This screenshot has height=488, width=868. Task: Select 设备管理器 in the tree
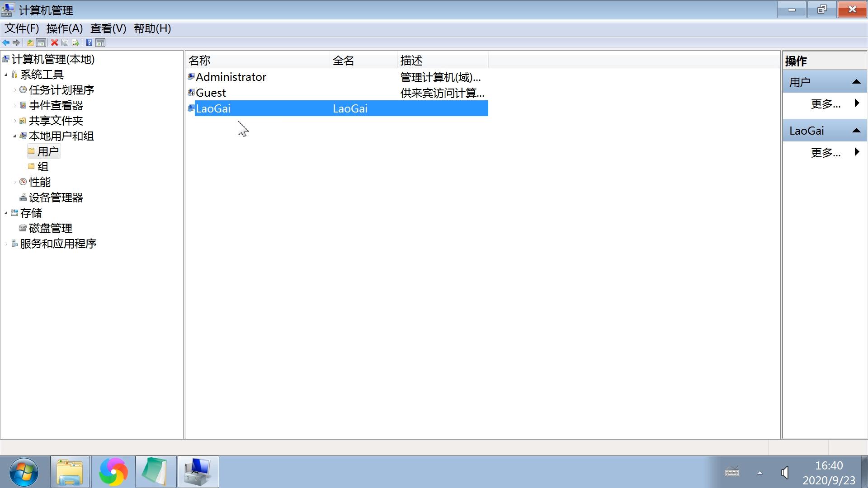[x=56, y=197]
